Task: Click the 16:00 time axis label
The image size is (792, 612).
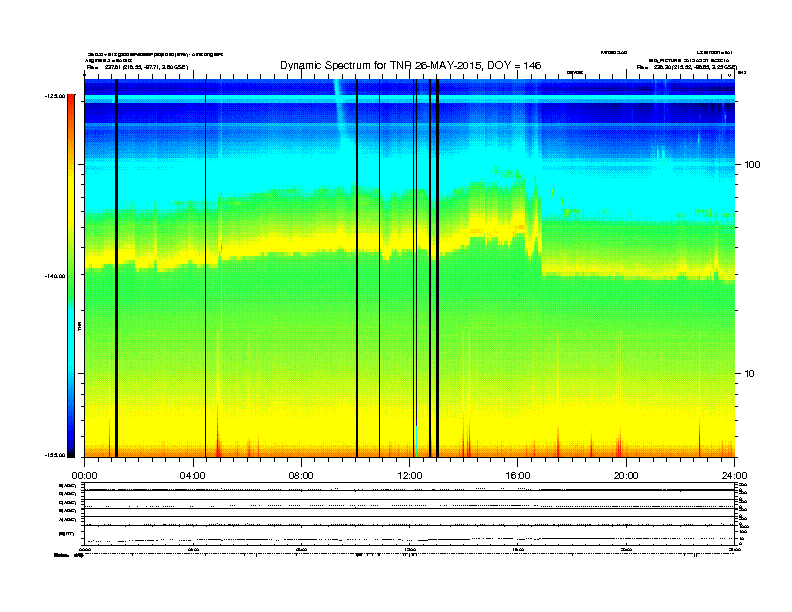Action: click(x=518, y=476)
